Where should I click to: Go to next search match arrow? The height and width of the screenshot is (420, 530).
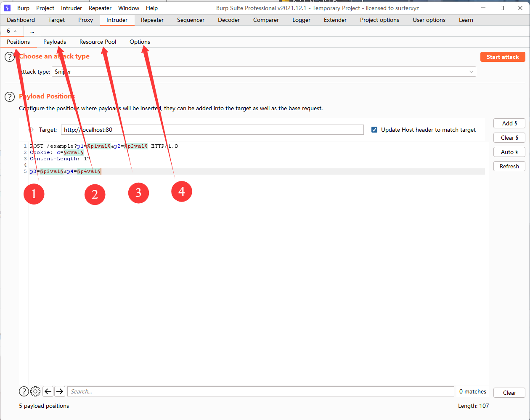click(60, 391)
